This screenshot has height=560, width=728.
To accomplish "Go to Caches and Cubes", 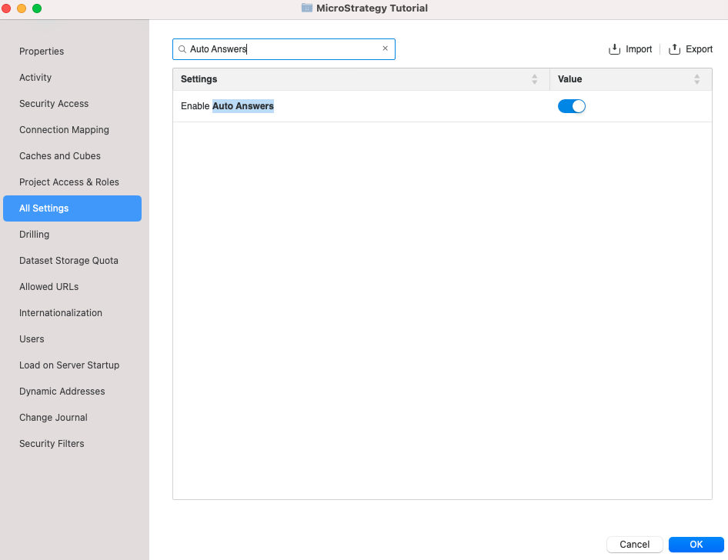I will 60,156.
